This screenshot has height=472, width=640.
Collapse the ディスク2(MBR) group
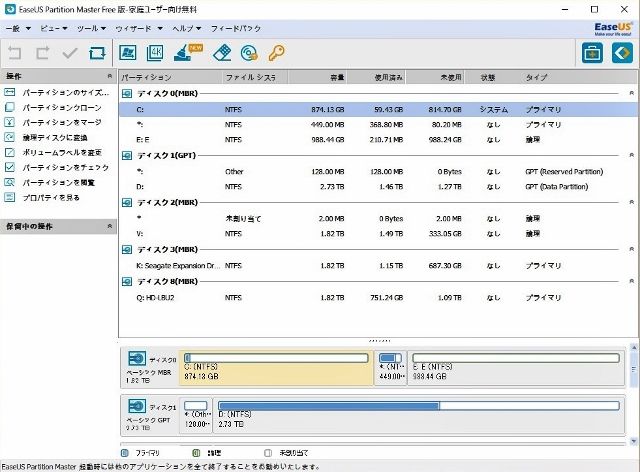pyautogui.click(x=631, y=203)
